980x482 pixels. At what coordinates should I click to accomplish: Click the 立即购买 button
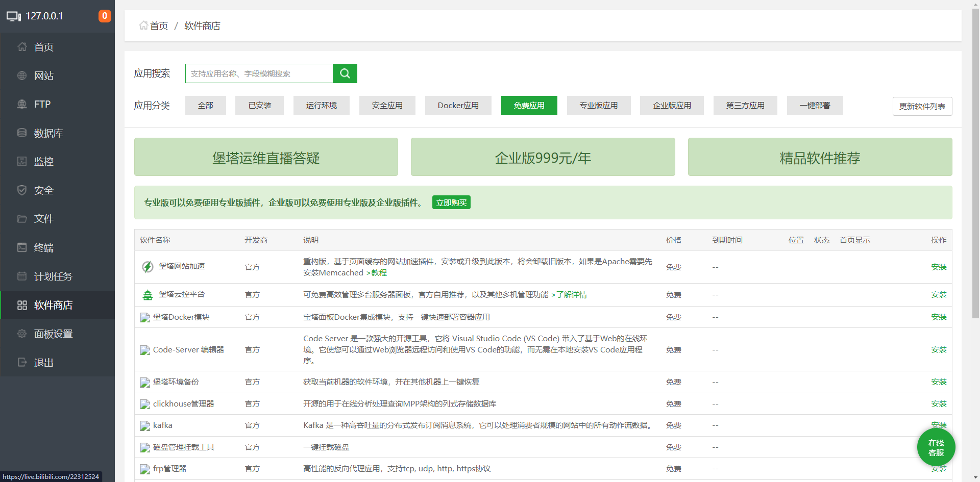coord(451,202)
